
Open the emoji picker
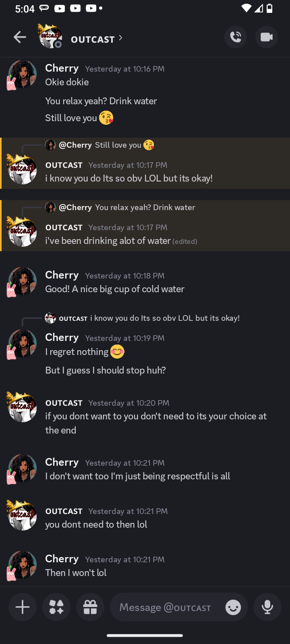pyautogui.click(x=233, y=607)
